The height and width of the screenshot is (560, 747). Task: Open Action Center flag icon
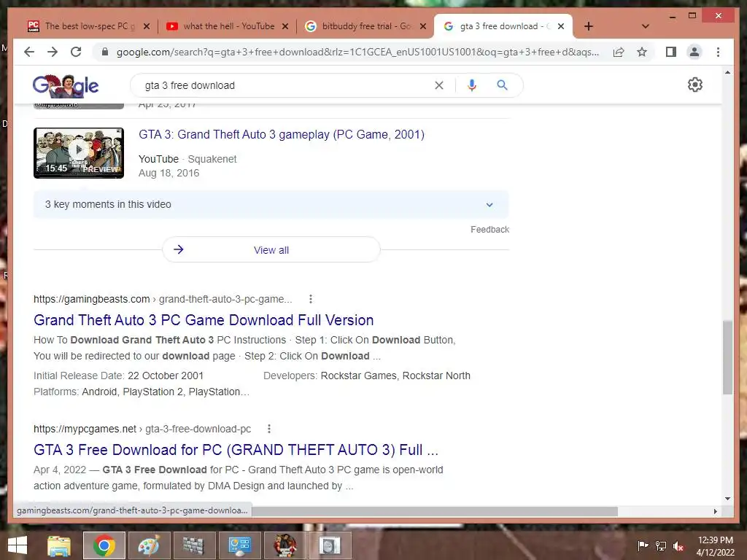pos(643,546)
